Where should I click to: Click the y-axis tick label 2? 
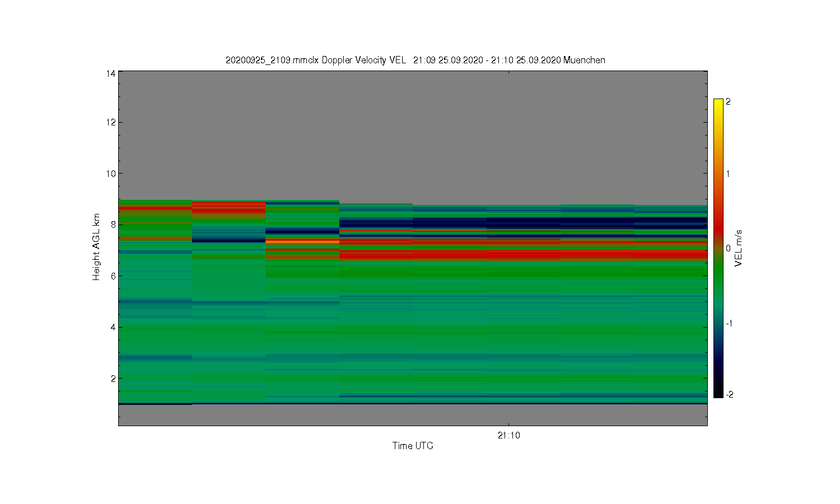pyautogui.click(x=113, y=379)
